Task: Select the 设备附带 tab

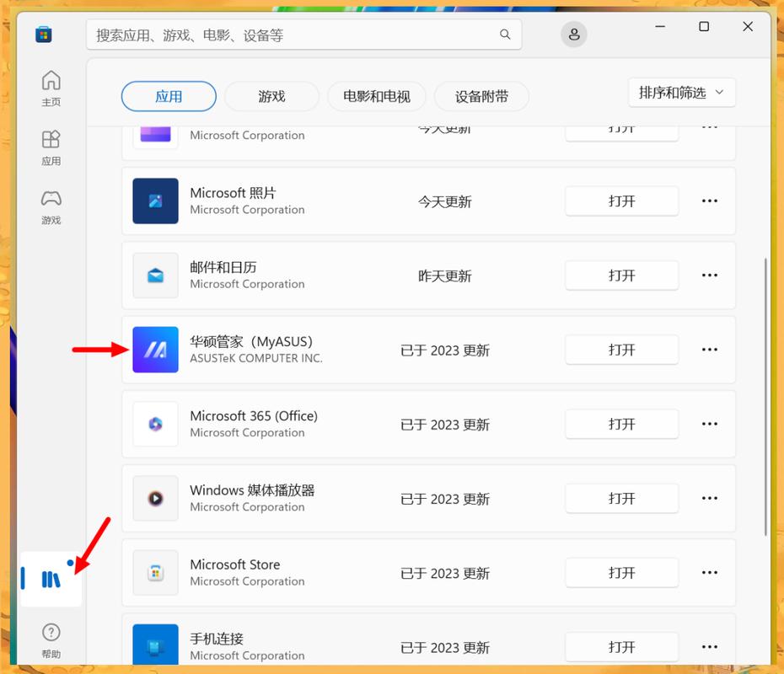Action: point(481,96)
